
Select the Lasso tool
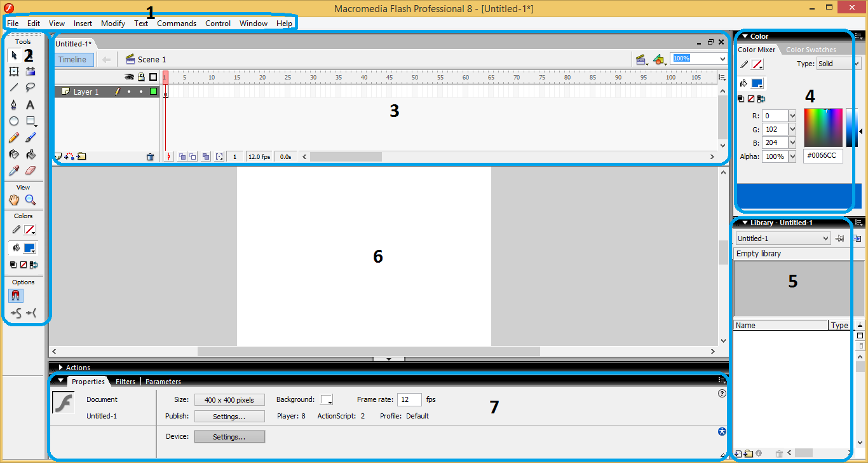(x=31, y=88)
